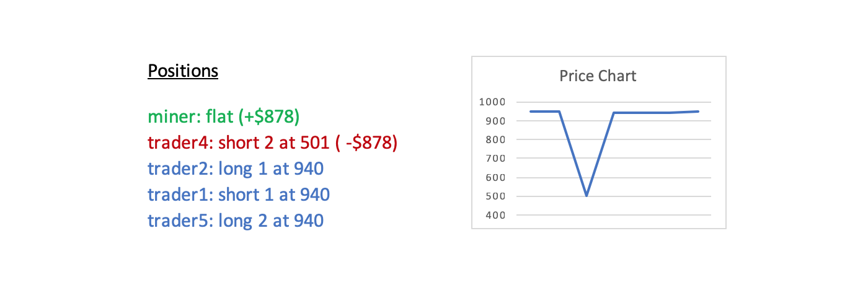Click the 900 axis label
Image resolution: width=868 pixels, height=285 pixels.
(495, 121)
